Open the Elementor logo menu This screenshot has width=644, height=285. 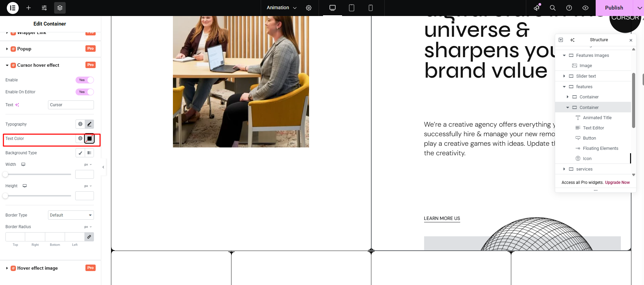coord(13,8)
